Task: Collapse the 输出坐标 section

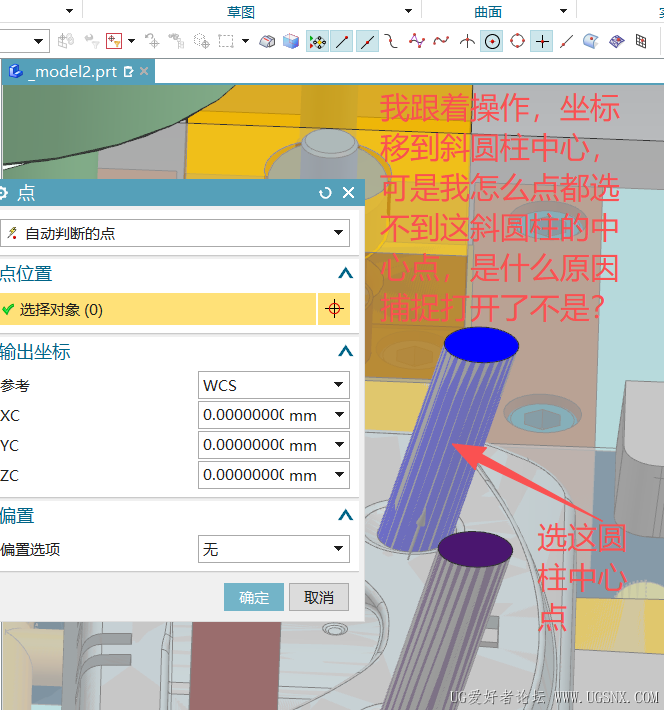Action: point(345,352)
